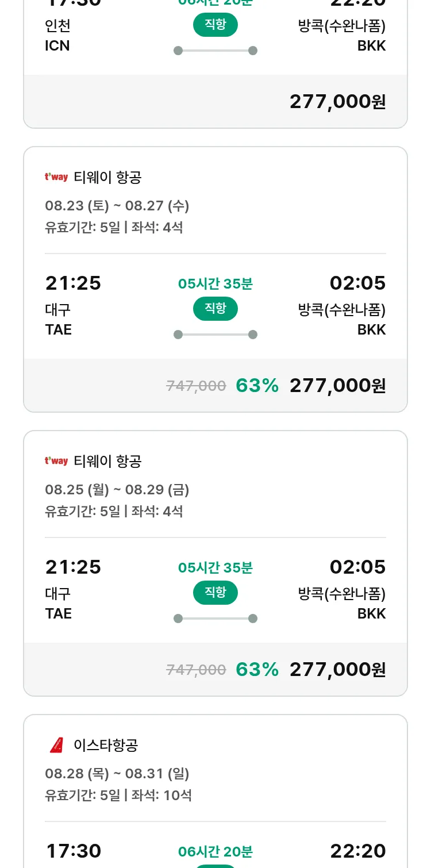Tap the 08.23 (토) ~ 08.27 (수) date range
Screen dimensions: 431x868
117,205
